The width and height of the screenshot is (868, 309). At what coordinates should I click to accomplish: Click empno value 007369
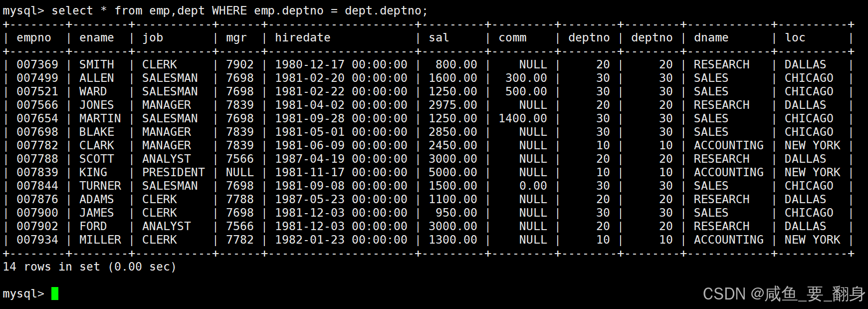tap(37, 64)
